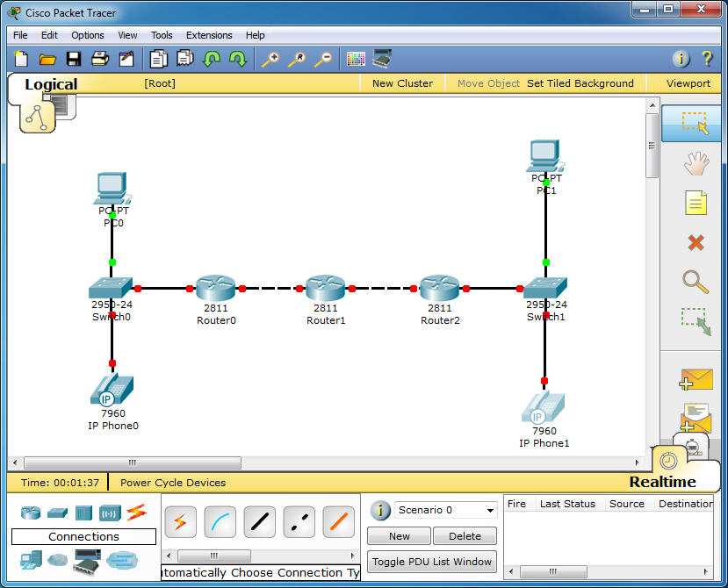728x588 pixels.
Task: Select the Connections lightning category icon
Action: click(x=136, y=513)
